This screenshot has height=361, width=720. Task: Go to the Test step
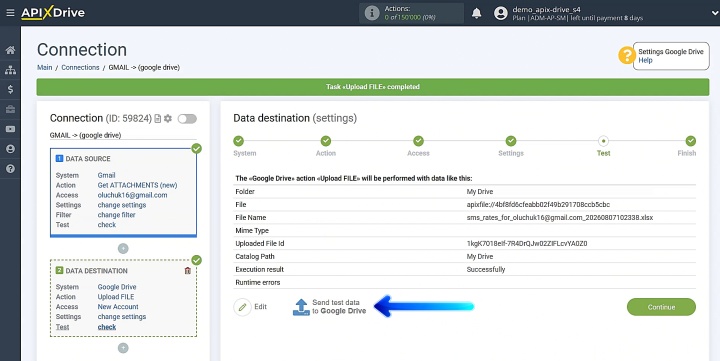(x=603, y=141)
